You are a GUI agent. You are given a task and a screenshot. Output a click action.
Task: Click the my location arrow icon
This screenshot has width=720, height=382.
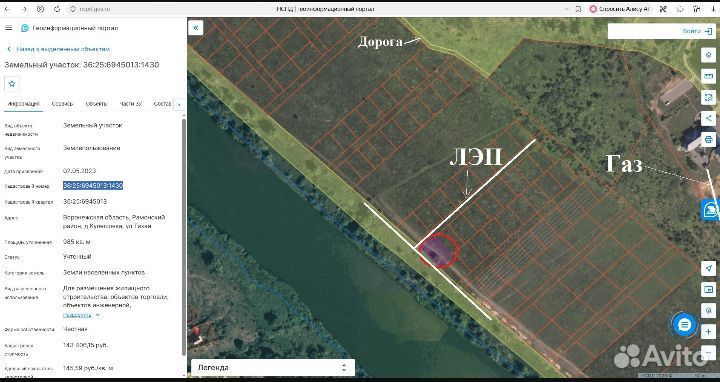pos(709,268)
